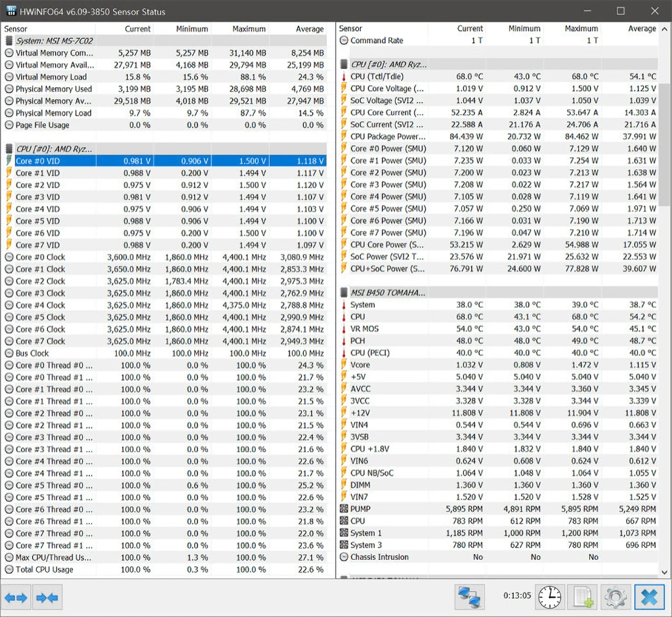The height and width of the screenshot is (617, 672).
Task: Select the CPU NB/SoC voltage row
Action: click(497, 473)
